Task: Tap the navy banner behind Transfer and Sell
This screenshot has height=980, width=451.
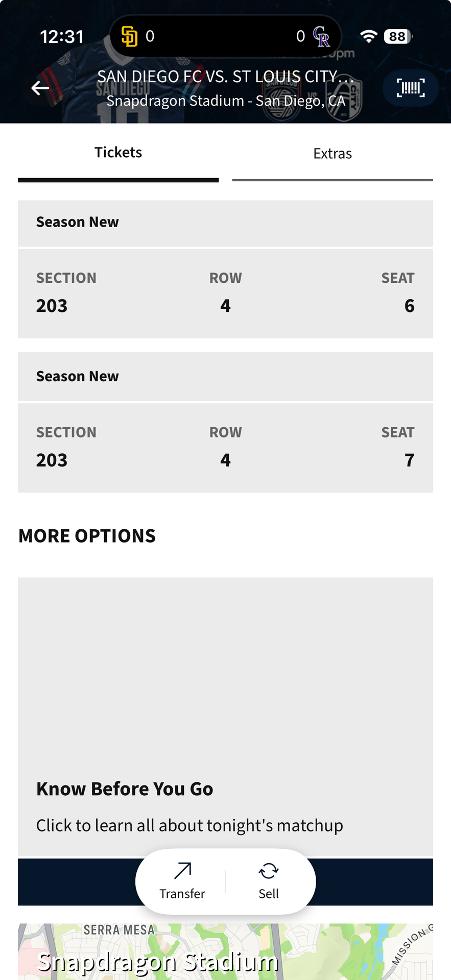Action: point(77,882)
